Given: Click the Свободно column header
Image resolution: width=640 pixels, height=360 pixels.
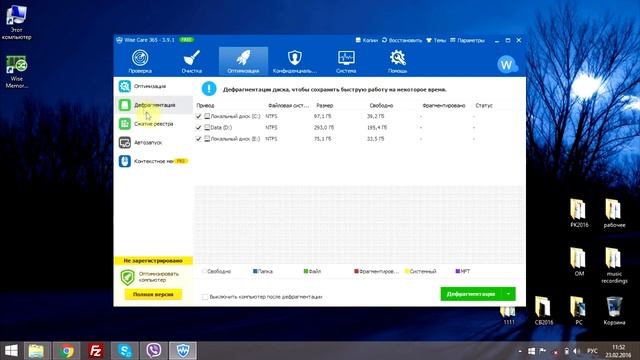Looking at the screenshot, I should click(x=381, y=105).
